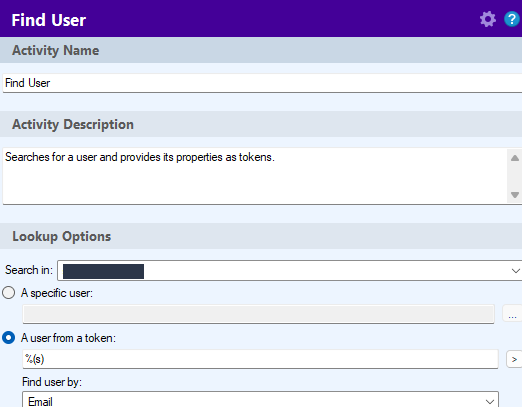Expand the "Find user by" Email dropdown
This screenshot has width=522, height=407.
click(260, 400)
